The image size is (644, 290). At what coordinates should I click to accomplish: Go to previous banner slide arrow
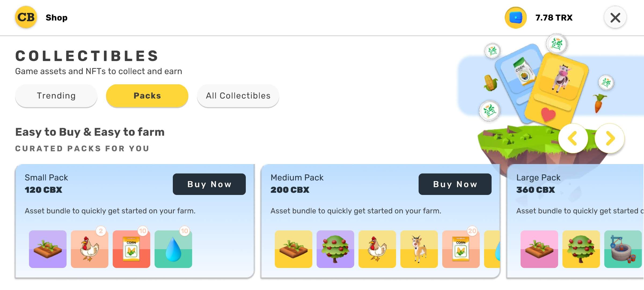click(x=573, y=138)
